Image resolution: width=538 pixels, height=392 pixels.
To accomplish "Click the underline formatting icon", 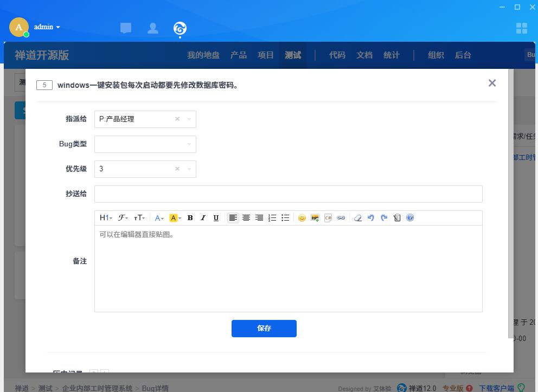I will (x=216, y=218).
